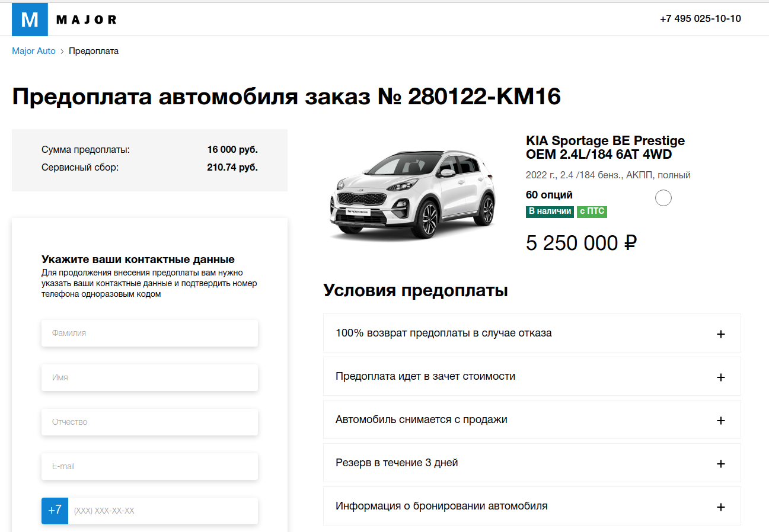Click the blue +7 country code prefix
The height and width of the screenshot is (532, 769).
click(55, 511)
